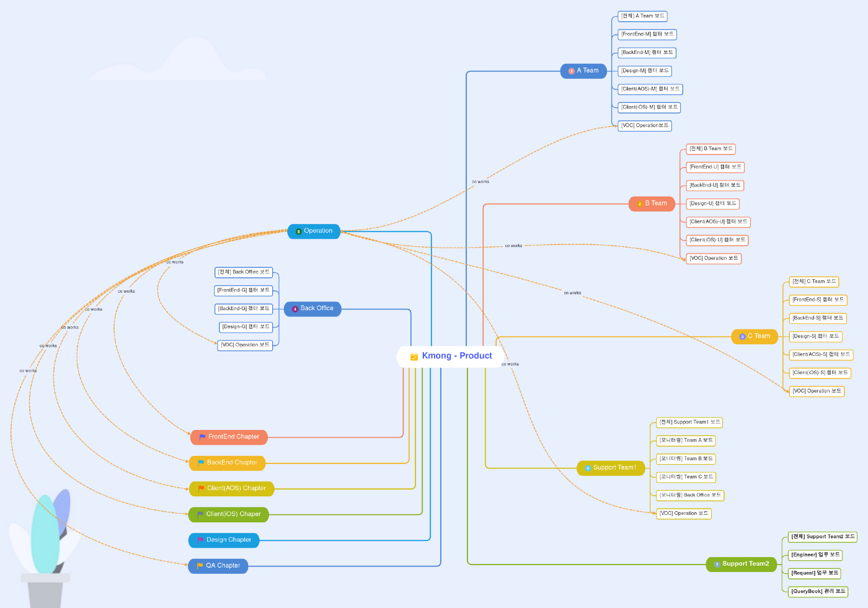868x608 pixels.
Task: Select the [Request] 업무 보드 node
Action: click(x=815, y=573)
